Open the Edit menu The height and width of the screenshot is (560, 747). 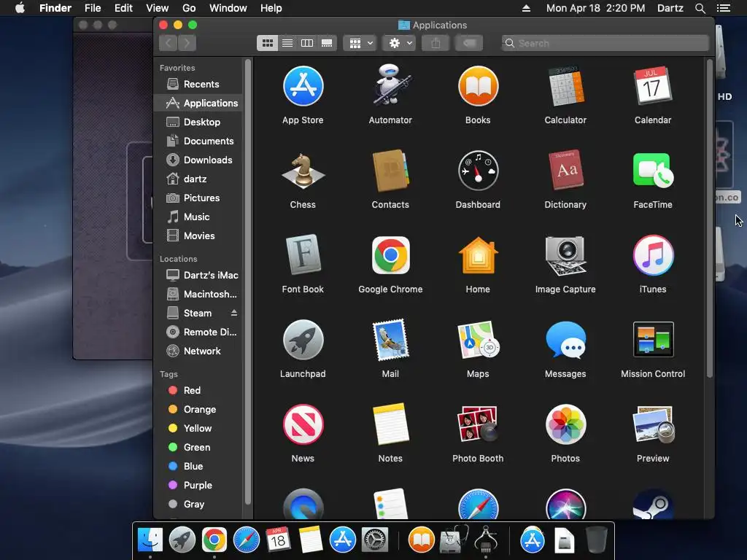point(123,8)
